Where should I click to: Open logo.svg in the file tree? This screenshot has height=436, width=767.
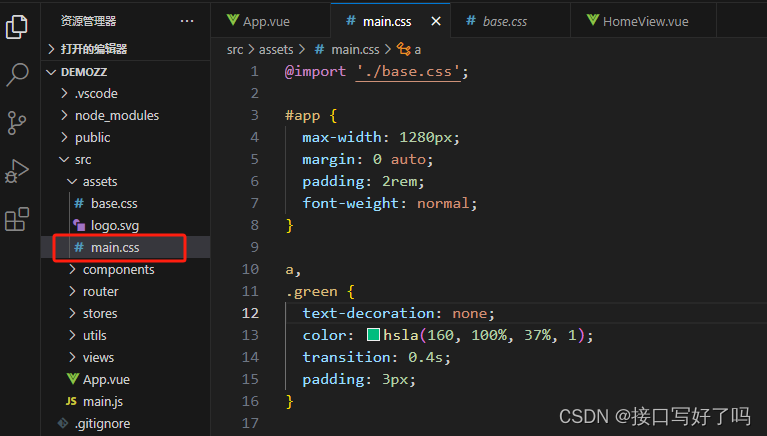click(x=125, y=226)
